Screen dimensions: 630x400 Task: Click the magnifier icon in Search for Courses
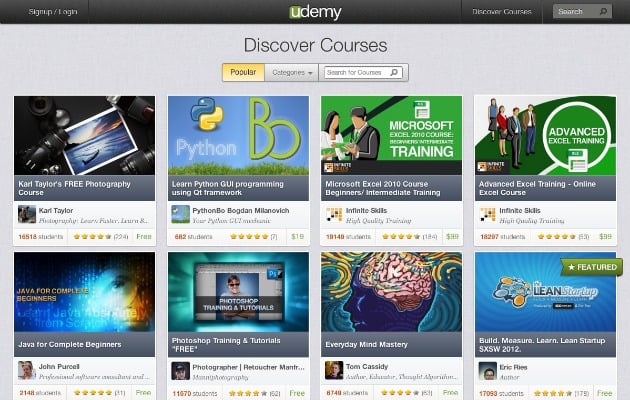point(394,72)
